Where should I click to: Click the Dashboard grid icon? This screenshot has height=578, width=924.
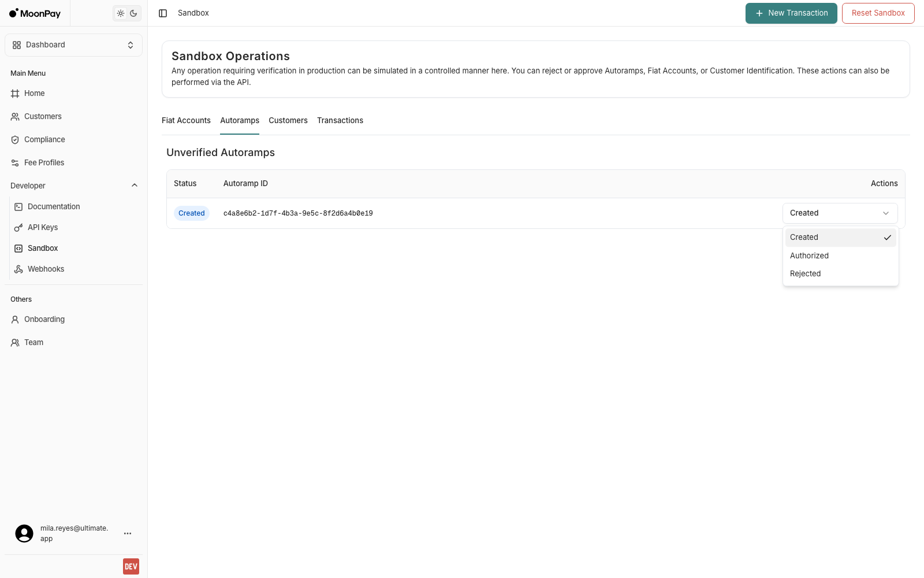tap(17, 45)
